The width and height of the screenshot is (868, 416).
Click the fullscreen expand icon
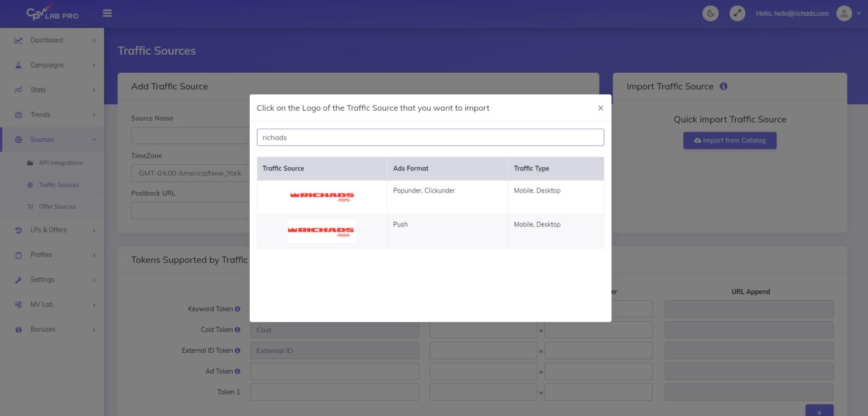737,12
